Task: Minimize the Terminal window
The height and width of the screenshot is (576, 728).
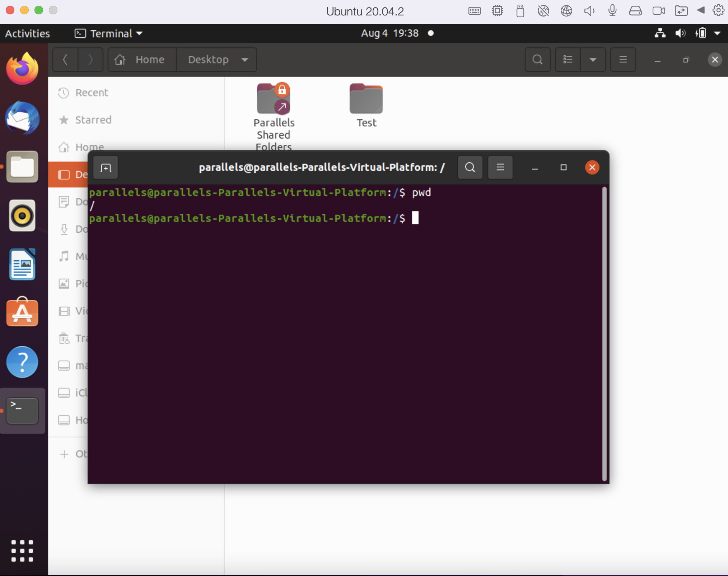Action: (x=535, y=167)
